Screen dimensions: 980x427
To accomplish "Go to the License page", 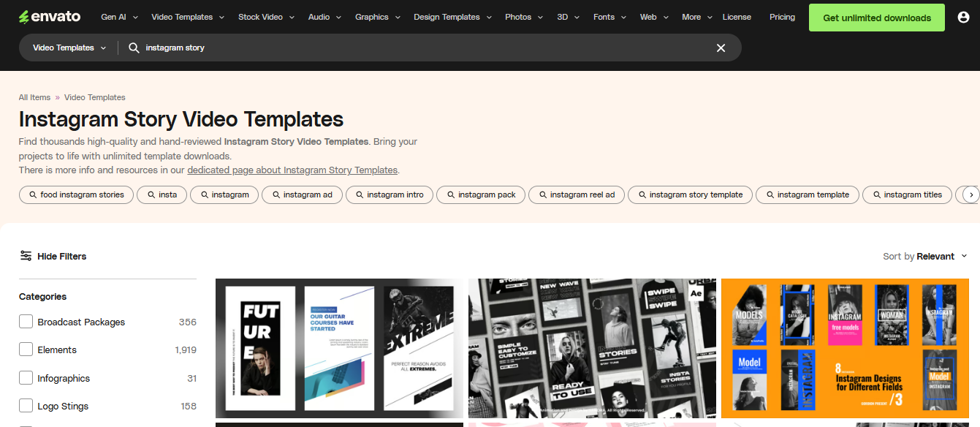I will pyautogui.click(x=737, y=17).
